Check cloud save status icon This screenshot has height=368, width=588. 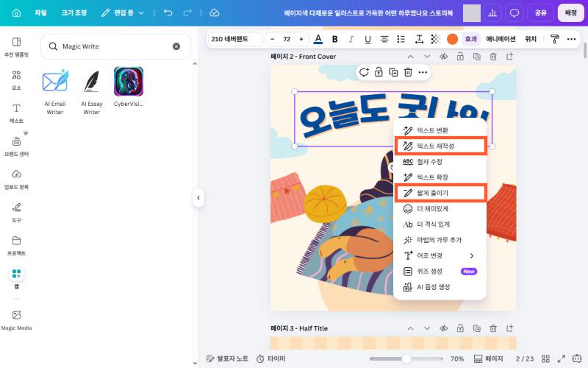(x=214, y=13)
